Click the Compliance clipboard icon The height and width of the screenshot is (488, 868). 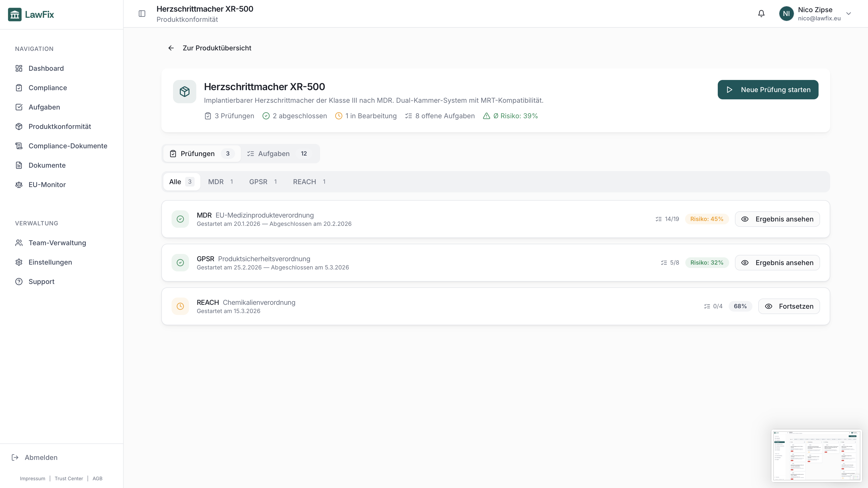pos(19,88)
